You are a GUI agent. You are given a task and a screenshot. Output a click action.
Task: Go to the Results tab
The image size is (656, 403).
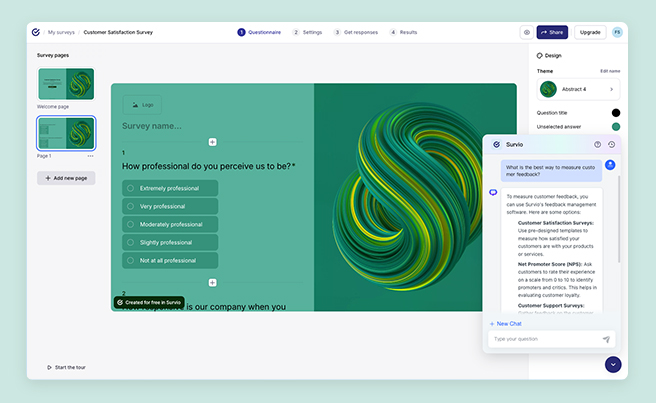(x=404, y=32)
